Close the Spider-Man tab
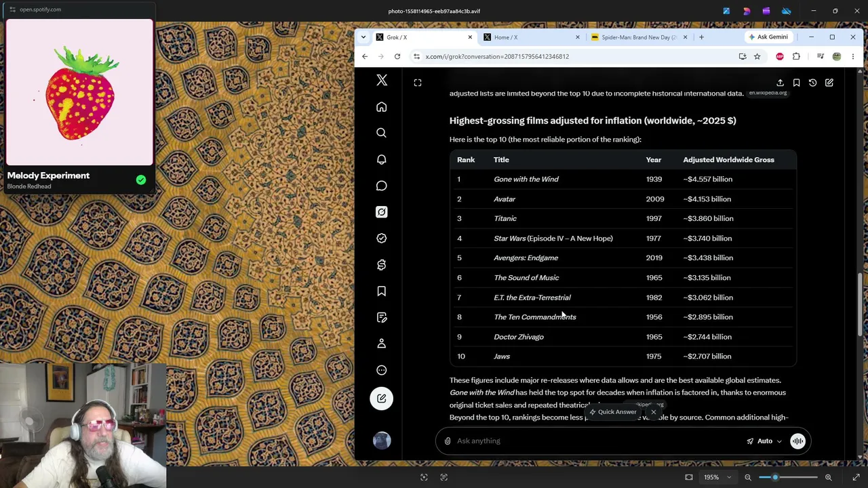 pyautogui.click(x=685, y=37)
